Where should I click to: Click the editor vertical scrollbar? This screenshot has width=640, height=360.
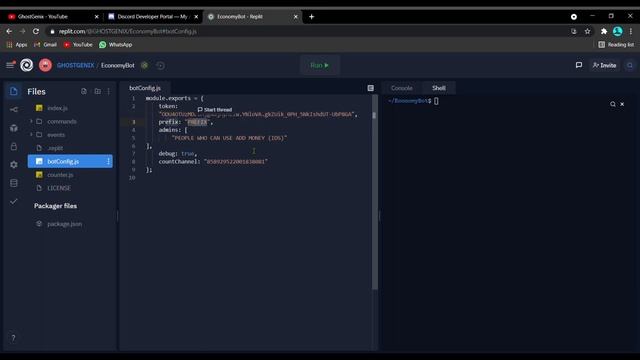(374, 192)
